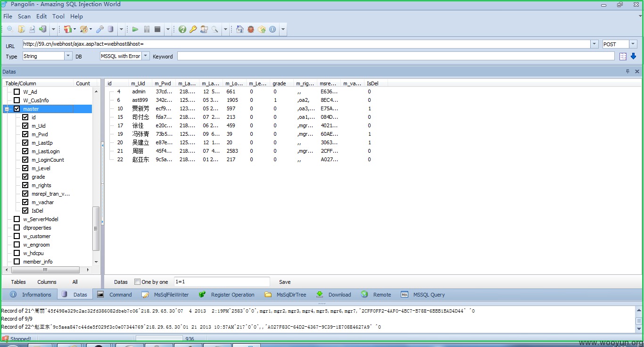Click the magnifier icon at the toolbar start
Image resolution: width=644 pixels, height=347 pixels.
(x=9, y=29)
